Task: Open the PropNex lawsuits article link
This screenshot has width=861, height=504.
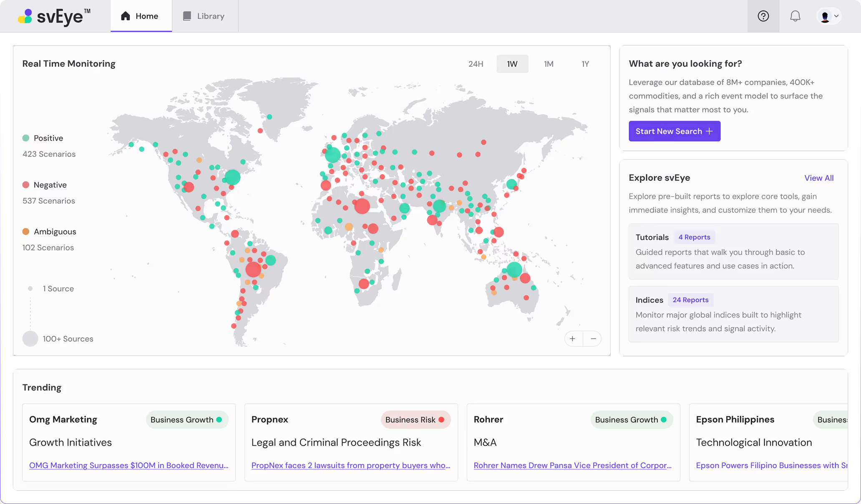Action: (350, 465)
